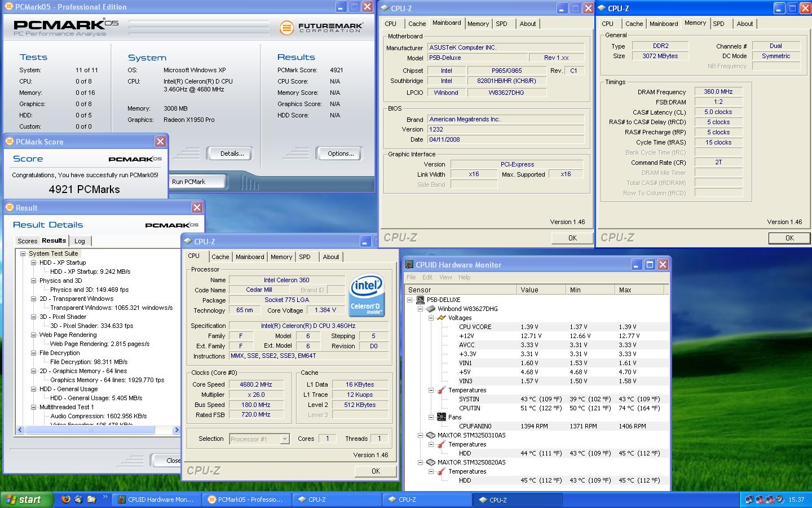Click the Winbond W83627DHG chip icon

coord(431,309)
